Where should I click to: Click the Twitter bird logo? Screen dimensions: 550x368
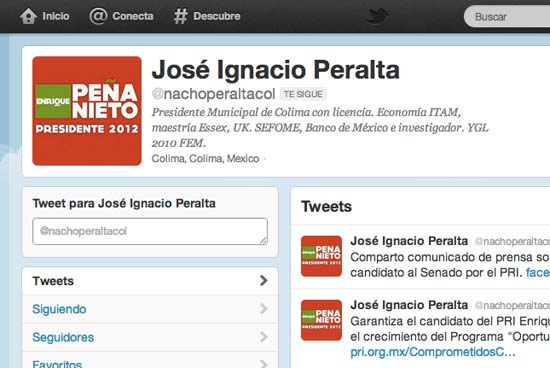(x=378, y=16)
